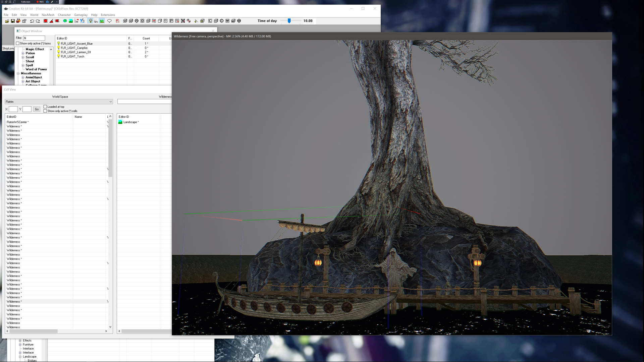Collapse the Miscellaneous tree category
Image resolution: width=644 pixels, height=362 pixels.
pos(18,73)
